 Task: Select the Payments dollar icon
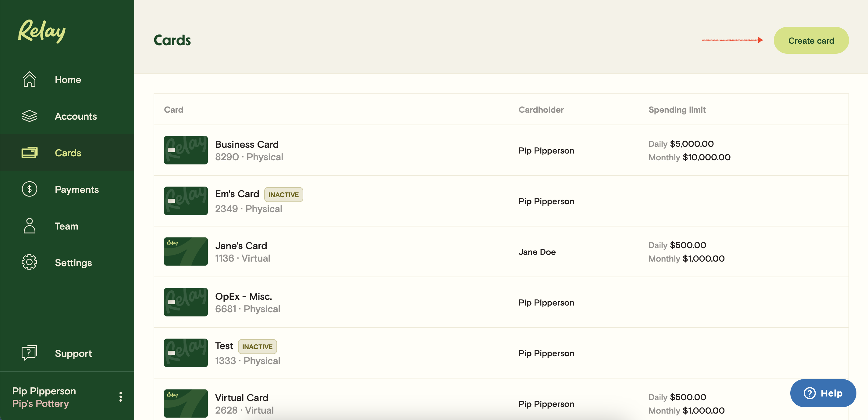(29, 189)
